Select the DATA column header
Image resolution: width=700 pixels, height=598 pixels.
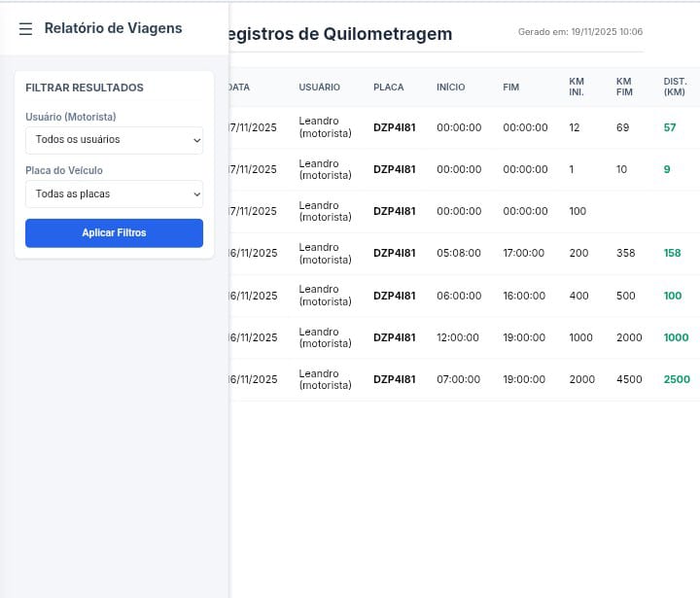tap(239, 88)
